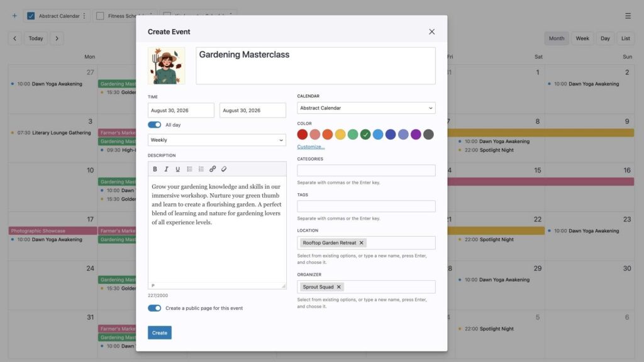Toggle the All day switch

click(x=155, y=125)
